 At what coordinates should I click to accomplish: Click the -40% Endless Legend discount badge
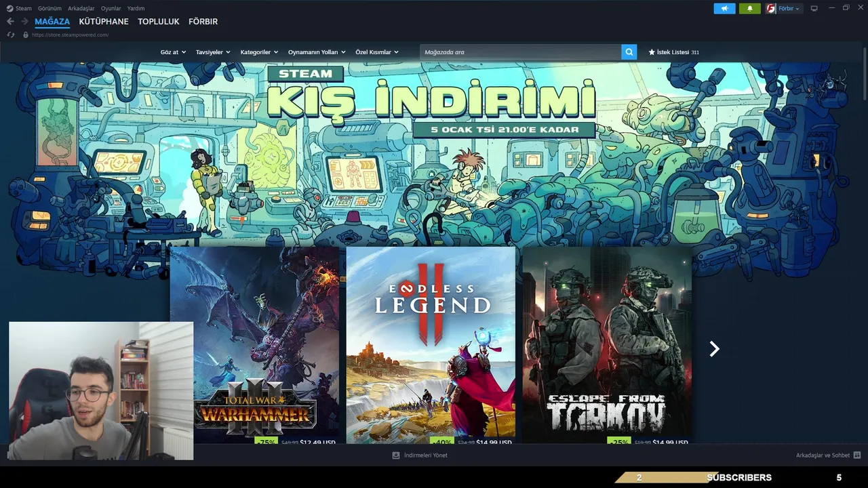pos(443,442)
